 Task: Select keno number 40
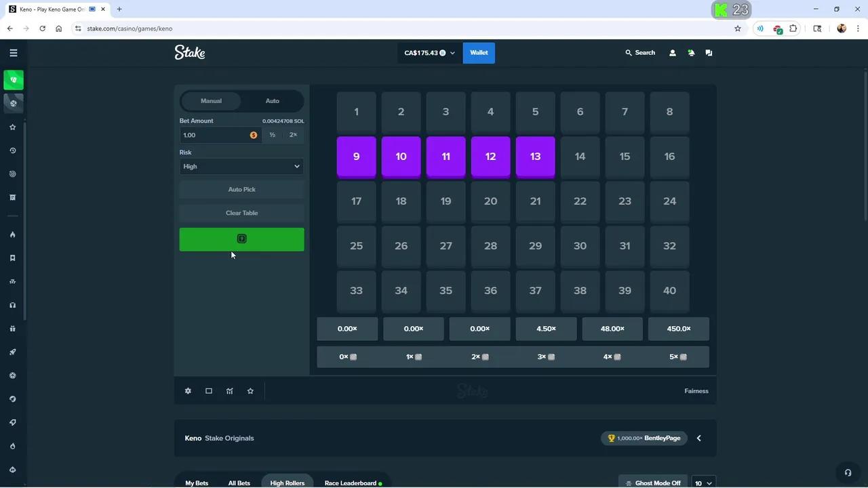669,291
